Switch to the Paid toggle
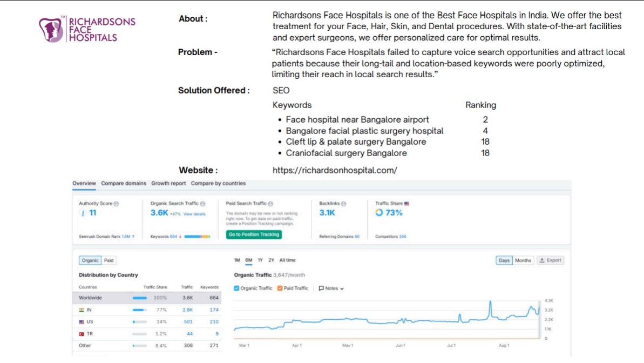 coord(109,260)
